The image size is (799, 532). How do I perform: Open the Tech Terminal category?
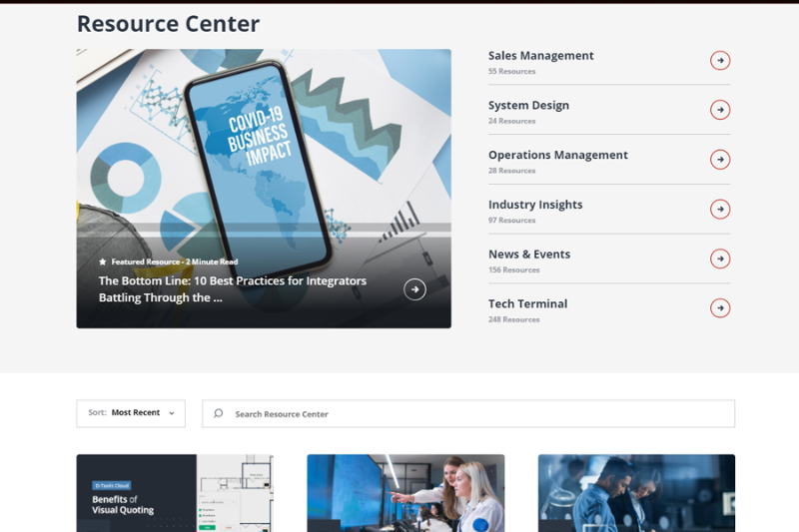[527, 303]
